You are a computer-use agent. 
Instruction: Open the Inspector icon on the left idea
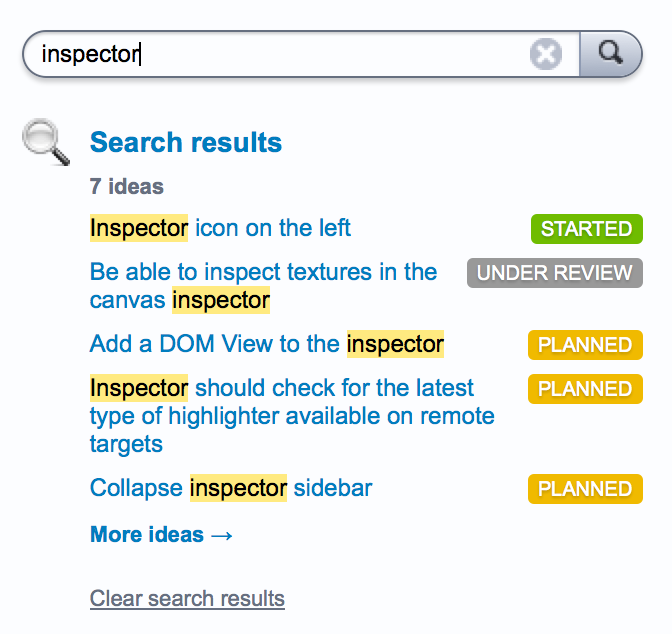[x=220, y=228]
